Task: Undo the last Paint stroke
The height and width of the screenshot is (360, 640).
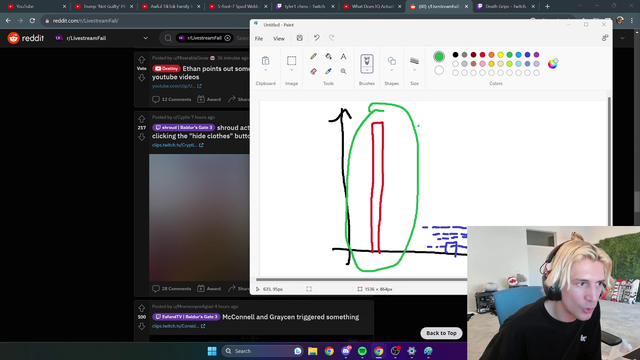Action: pyautogui.click(x=316, y=38)
